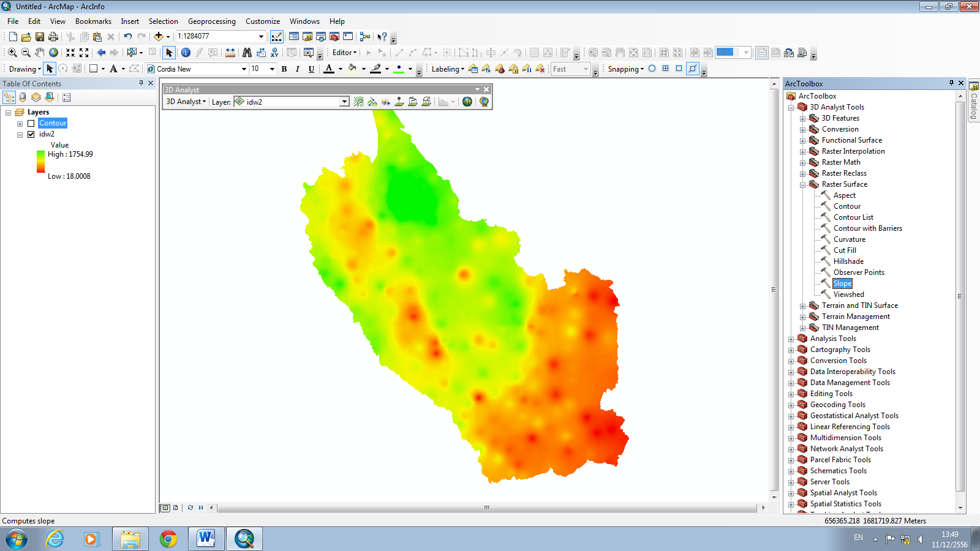Image resolution: width=980 pixels, height=551 pixels.
Task: Create a Profile Graph in 3D Analyst toolbar
Action: click(443, 102)
